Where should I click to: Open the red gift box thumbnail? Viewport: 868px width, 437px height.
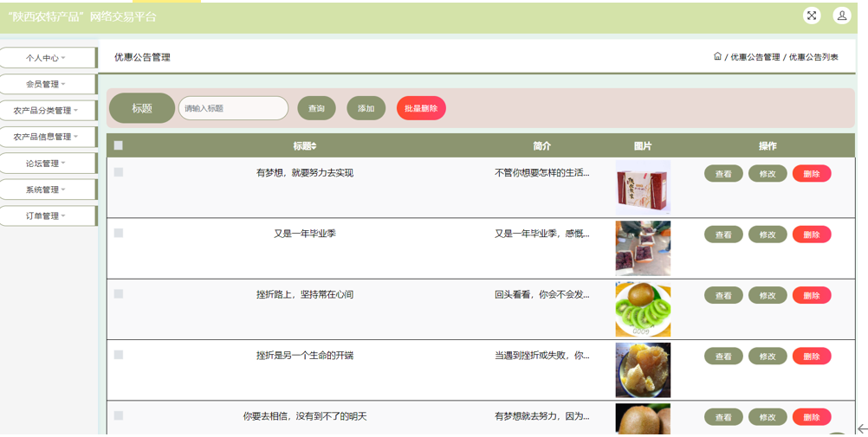(643, 188)
